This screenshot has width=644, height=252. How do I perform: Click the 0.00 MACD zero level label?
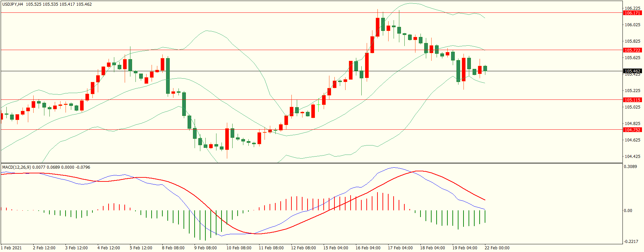click(628, 211)
